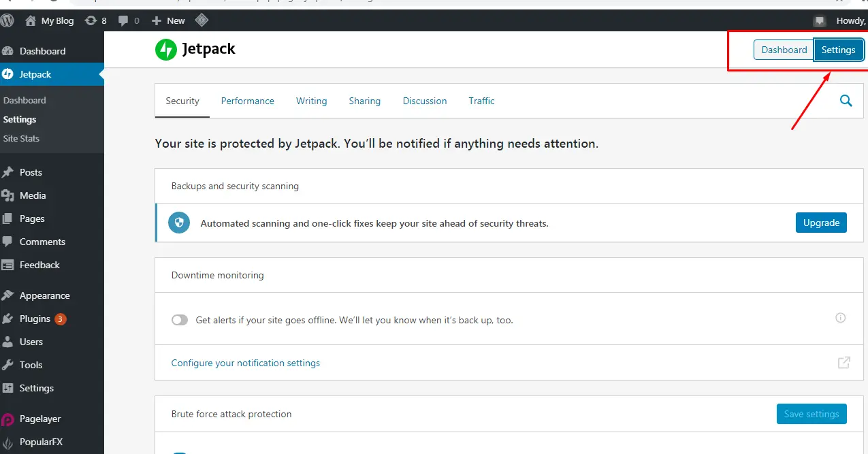868x454 pixels.
Task: Open Site Stats under Jetpack
Action: tap(21, 138)
